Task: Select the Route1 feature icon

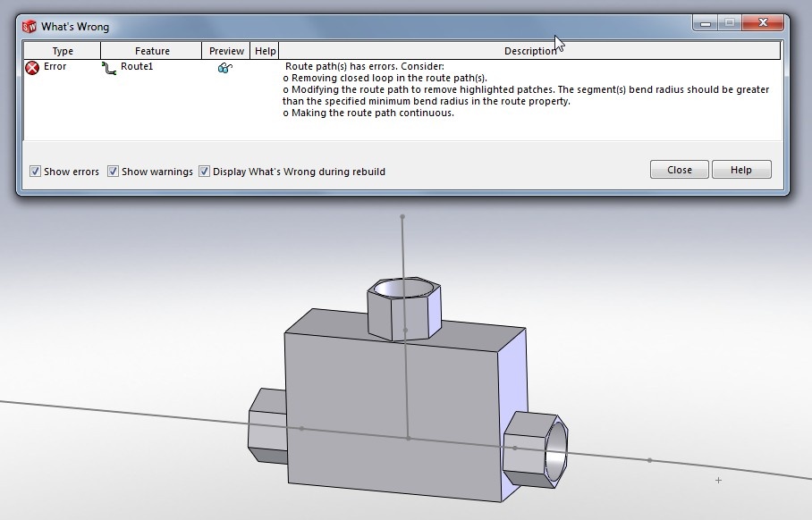Action: [x=109, y=68]
